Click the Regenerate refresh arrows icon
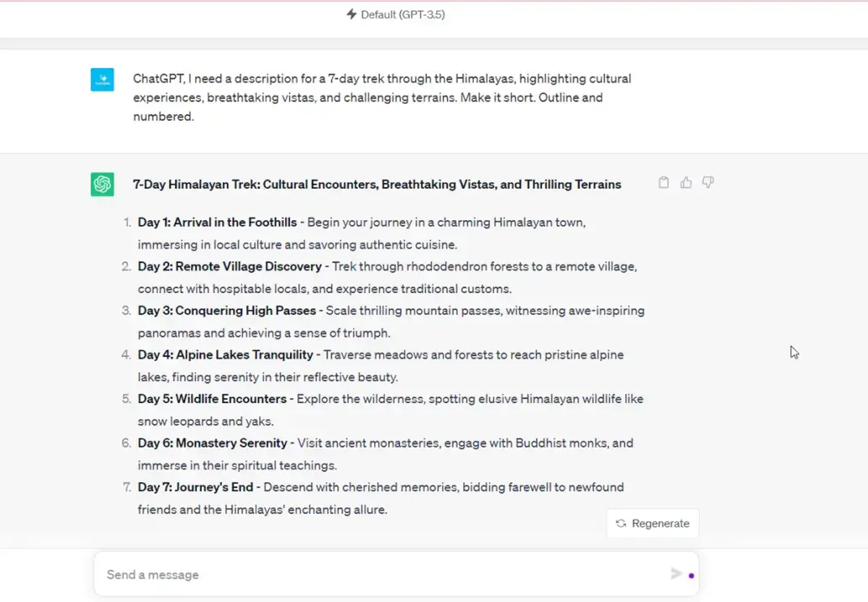 point(621,524)
